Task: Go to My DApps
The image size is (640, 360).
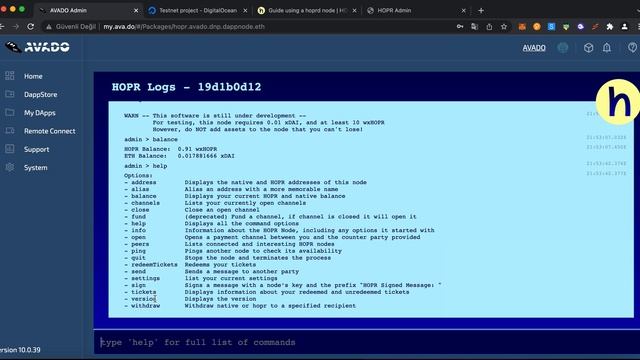Action: [x=40, y=113]
